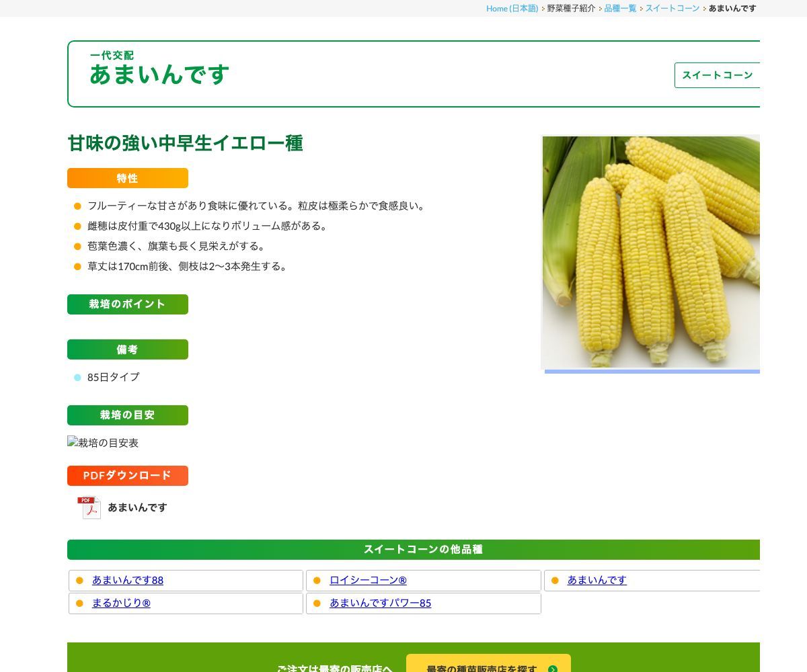Click the orange bullet next to まるかじり®

[81, 603]
